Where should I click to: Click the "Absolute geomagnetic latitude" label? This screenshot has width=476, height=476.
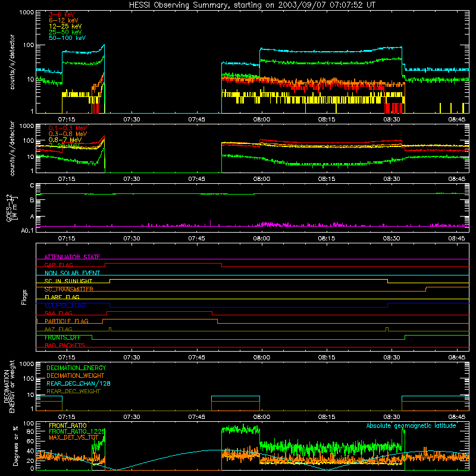click(x=411, y=425)
